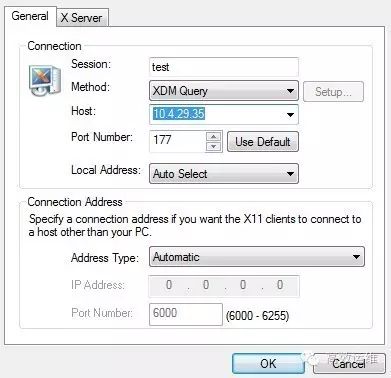
Task: Click the Xmanager session computer icon
Action: pos(45,80)
